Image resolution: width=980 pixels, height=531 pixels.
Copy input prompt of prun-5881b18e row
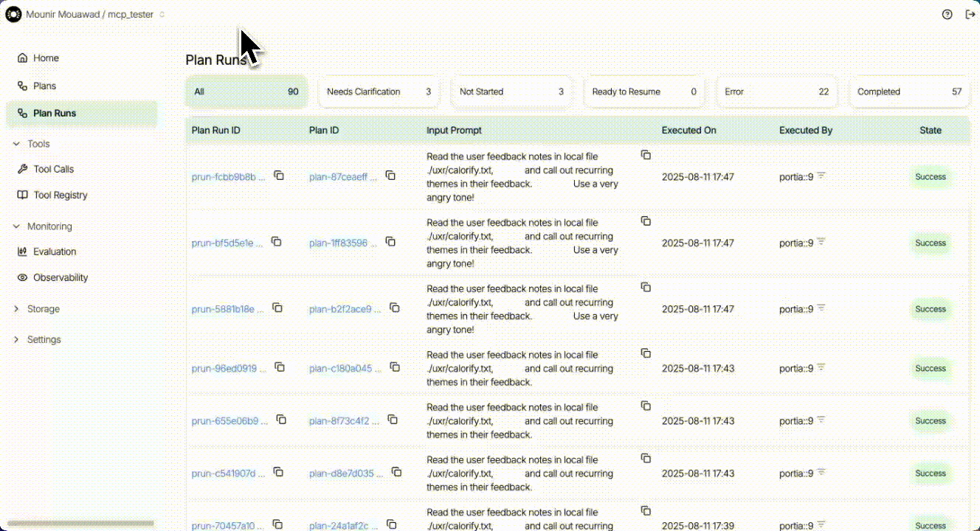646,287
